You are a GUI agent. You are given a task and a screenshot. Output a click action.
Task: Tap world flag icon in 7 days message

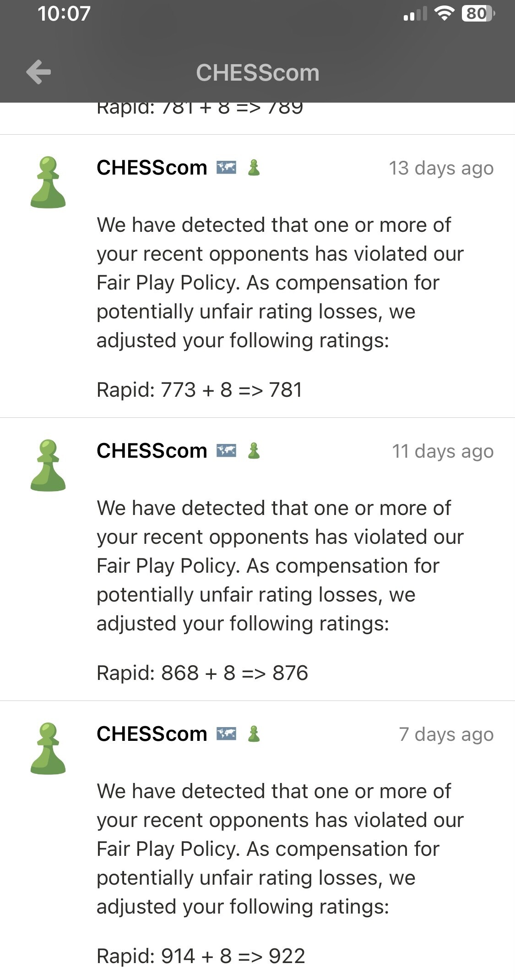click(x=226, y=734)
